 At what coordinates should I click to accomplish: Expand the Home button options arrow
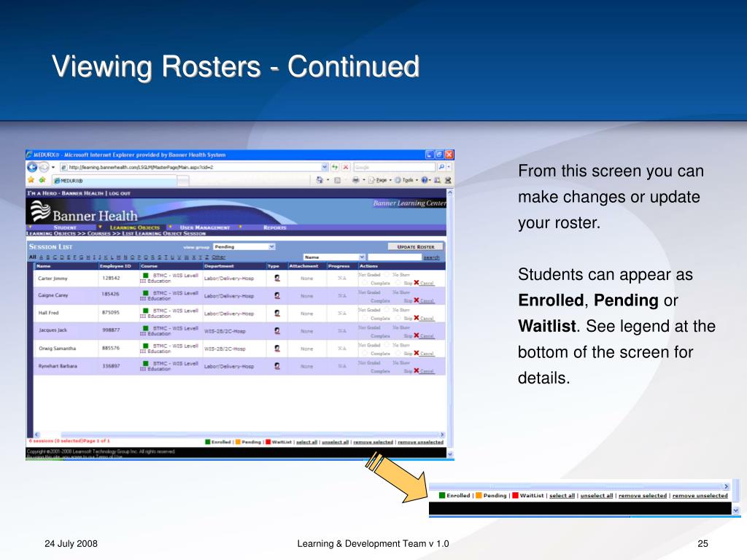point(328,180)
